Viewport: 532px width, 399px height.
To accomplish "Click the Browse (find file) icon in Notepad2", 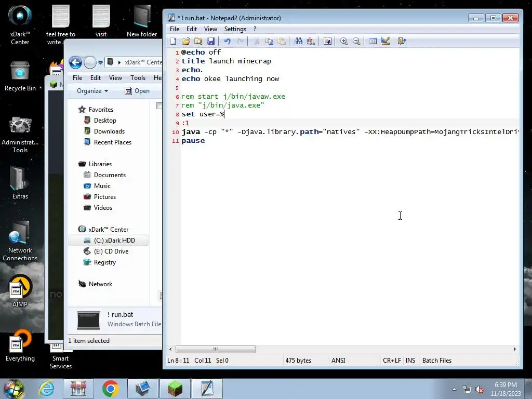I will 198,42.
